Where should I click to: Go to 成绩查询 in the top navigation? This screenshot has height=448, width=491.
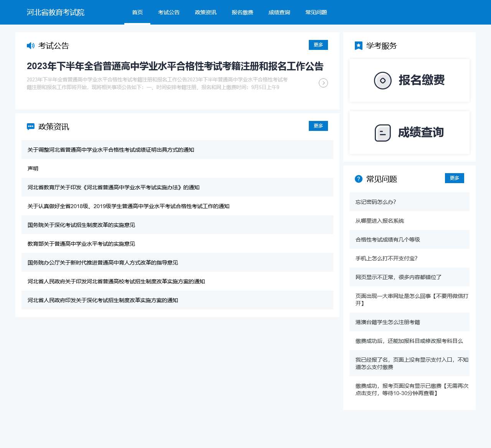click(x=279, y=12)
